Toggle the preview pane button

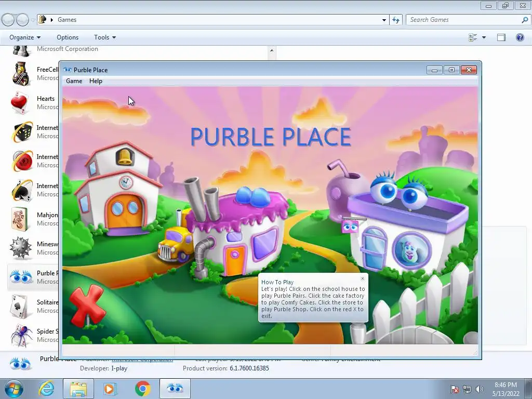pyautogui.click(x=501, y=37)
